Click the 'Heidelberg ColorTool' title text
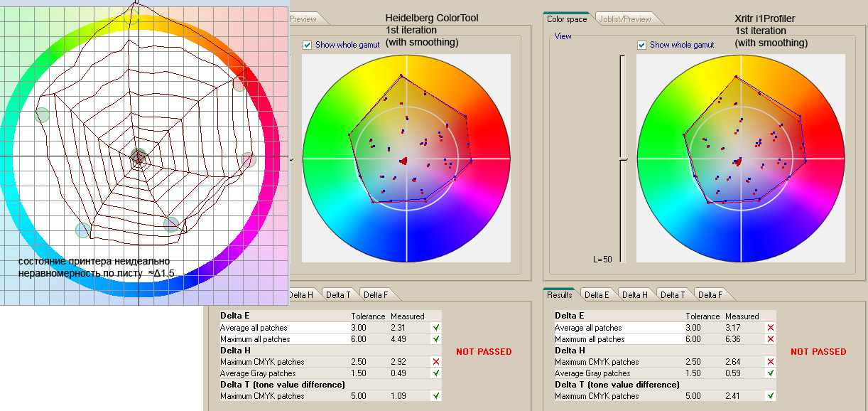868x411 pixels. point(433,18)
